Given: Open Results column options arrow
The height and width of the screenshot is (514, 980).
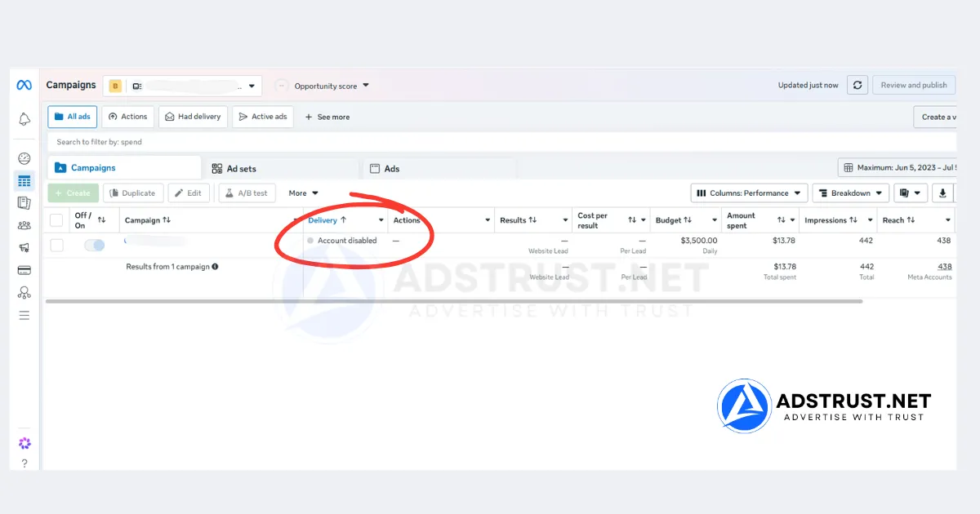Looking at the screenshot, I should tap(565, 220).
